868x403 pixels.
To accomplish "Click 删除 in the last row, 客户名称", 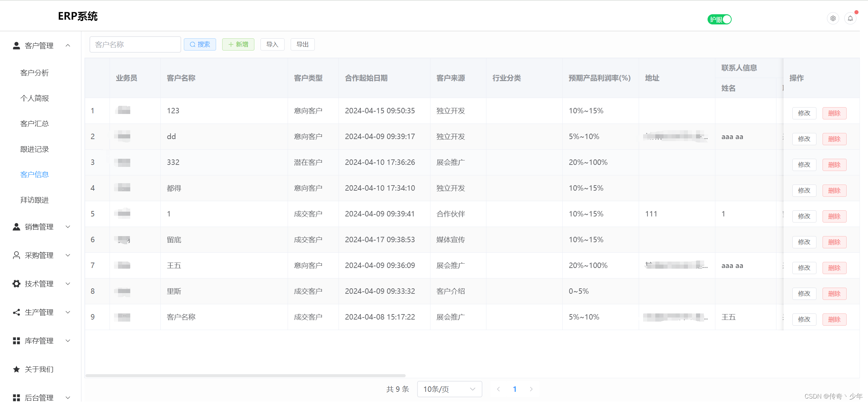I will pyautogui.click(x=834, y=320).
